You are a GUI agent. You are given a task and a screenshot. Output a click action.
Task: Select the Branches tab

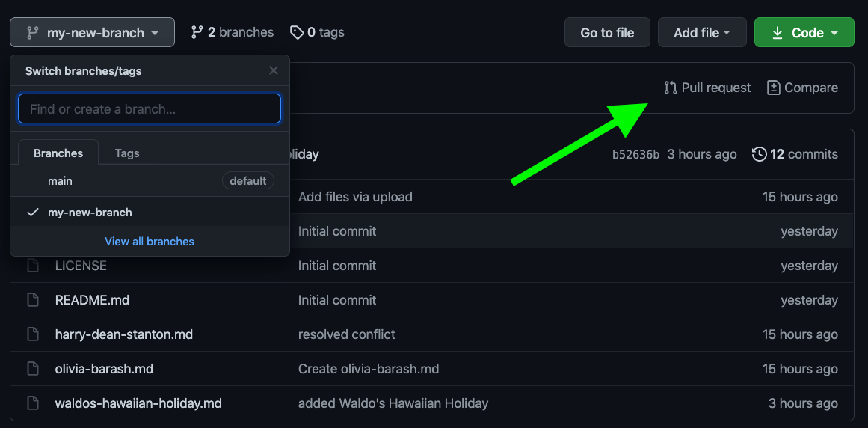point(58,153)
